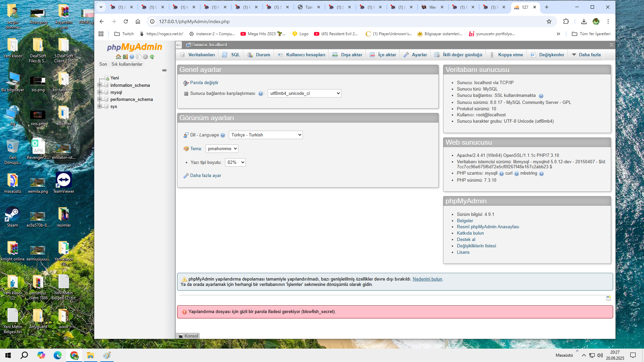Click help icon next to mbstring extension

(x=541, y=174)
